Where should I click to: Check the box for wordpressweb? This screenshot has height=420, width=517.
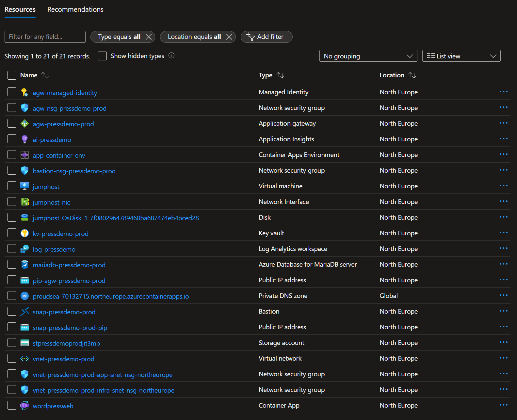[12, 405]
